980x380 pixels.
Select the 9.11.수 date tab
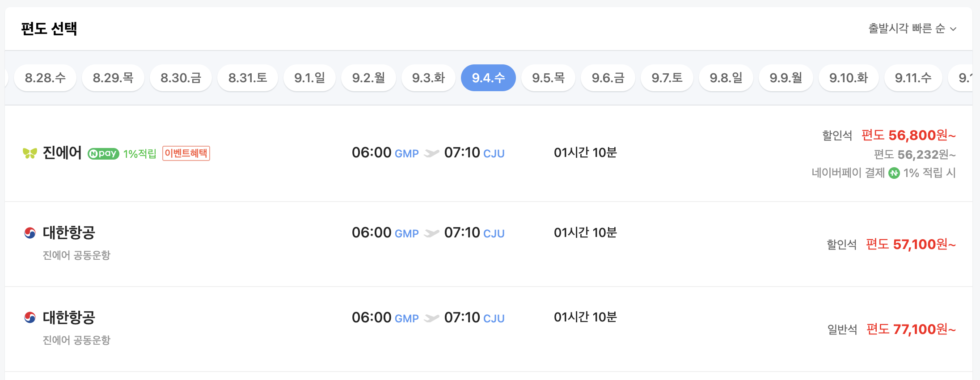click(913, 78)
